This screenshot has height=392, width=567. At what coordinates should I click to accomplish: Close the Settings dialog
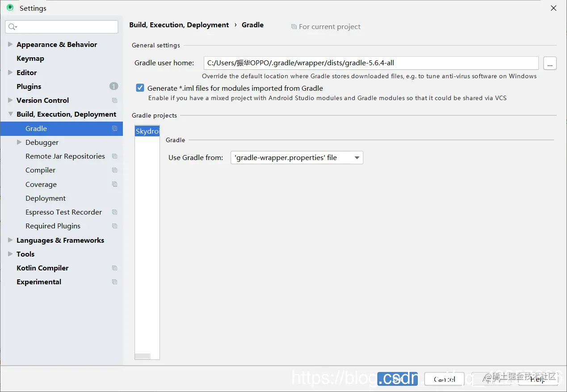[554, 8]
